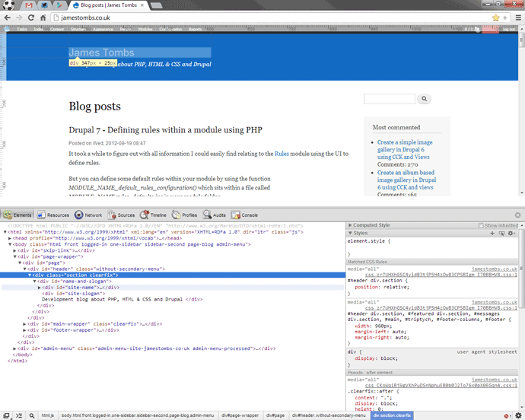525x420 pixels.
Task: Click the red error count icon
Action: tap(508, 416)
